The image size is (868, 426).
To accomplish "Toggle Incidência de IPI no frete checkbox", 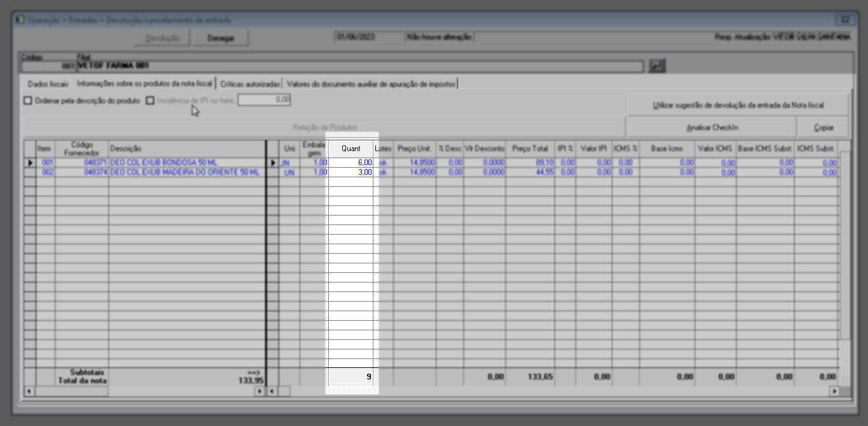I will point(150,100).
